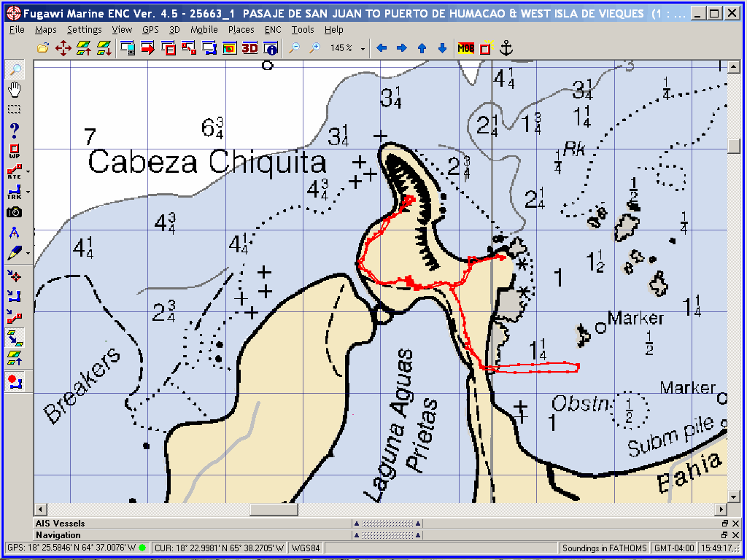
Task: Click 'Soundings in FATHOMS' in status bar
Action: [x=605, y=548]
